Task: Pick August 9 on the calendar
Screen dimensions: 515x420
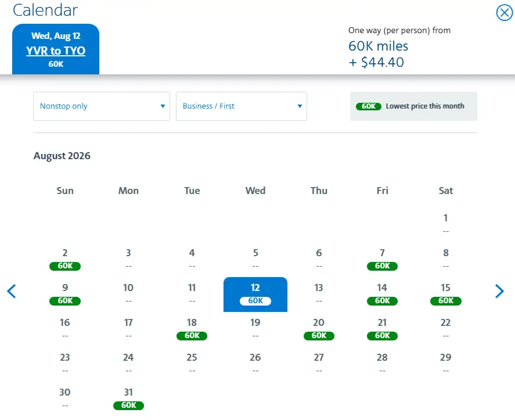Action: tap(65, 294)
